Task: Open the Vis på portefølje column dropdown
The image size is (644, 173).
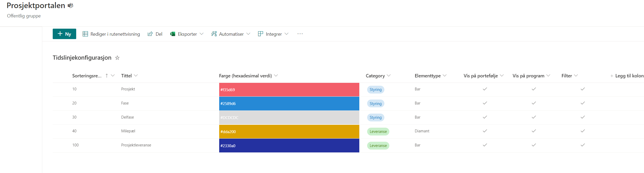Action: click(x=502, y=76)
